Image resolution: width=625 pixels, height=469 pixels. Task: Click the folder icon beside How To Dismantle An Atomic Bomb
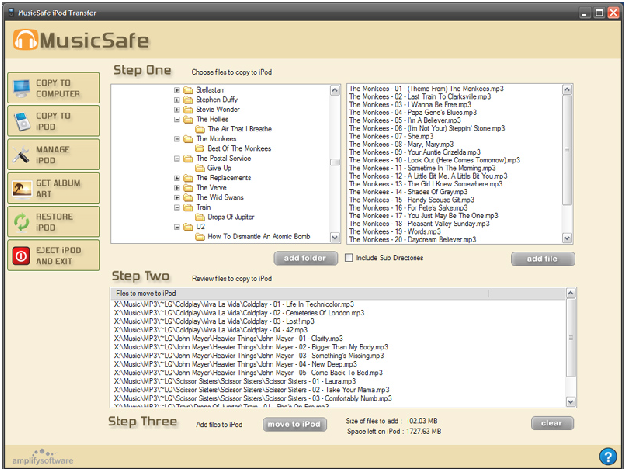(x=200, y=237)
